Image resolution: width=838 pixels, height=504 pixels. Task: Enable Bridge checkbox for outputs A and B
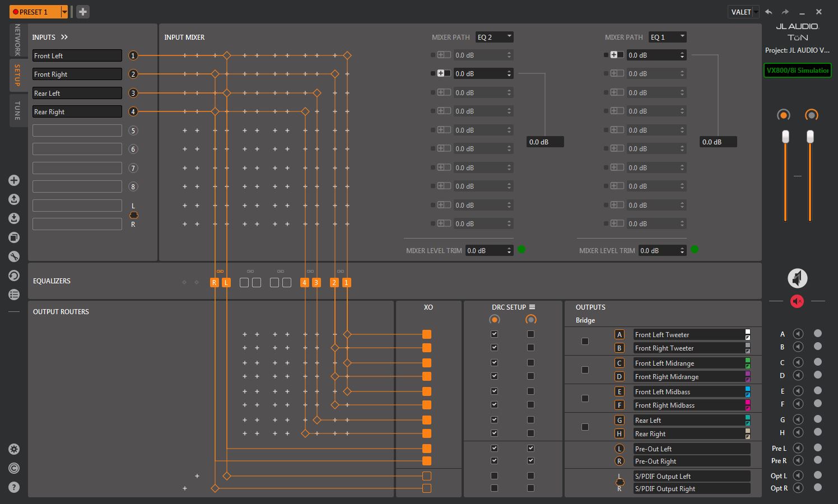pos(585,341)
